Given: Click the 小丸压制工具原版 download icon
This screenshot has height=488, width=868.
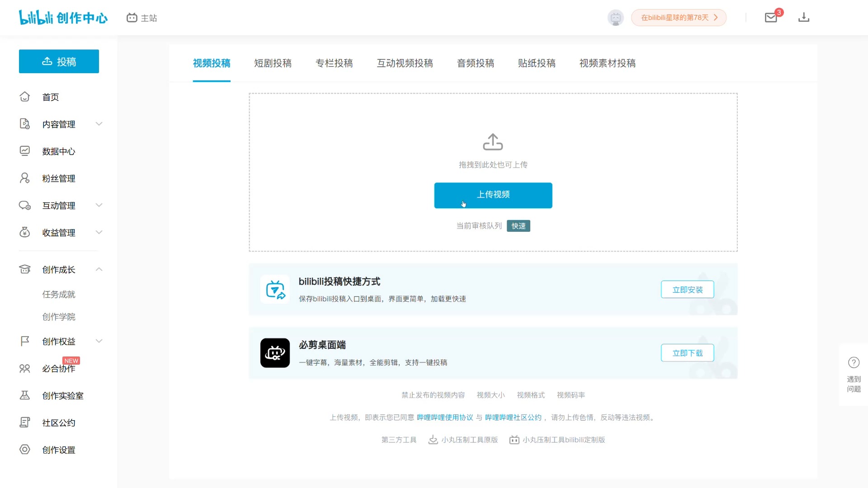Looking at the screenshot, I should tap(433, 440).
